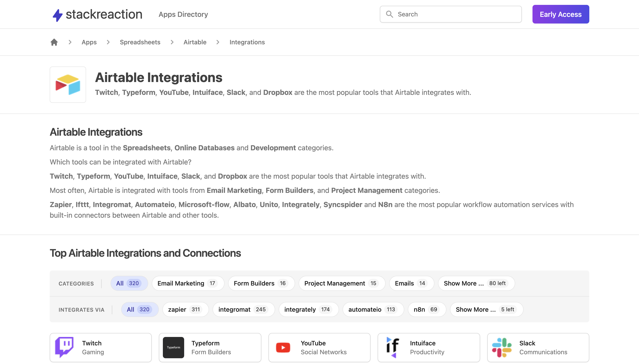Select the Form Builders category filter

pos(261,283)
